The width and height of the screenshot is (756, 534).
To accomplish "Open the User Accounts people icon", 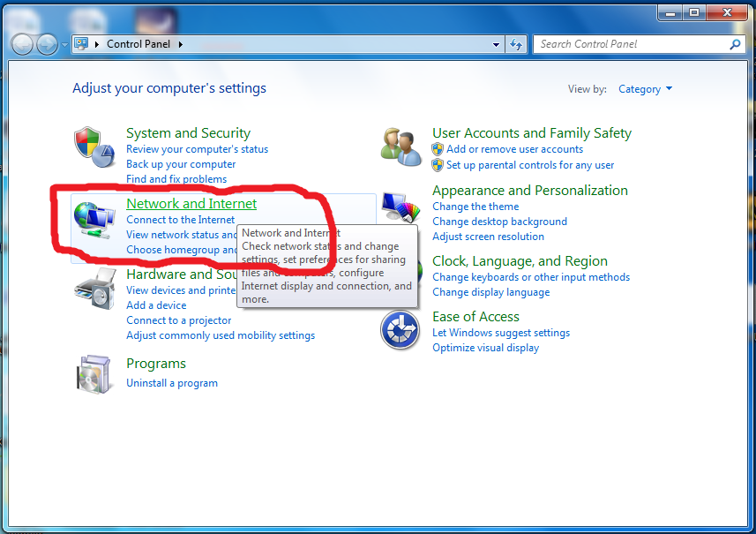I will pyautogui.click(x=400, y=147).
